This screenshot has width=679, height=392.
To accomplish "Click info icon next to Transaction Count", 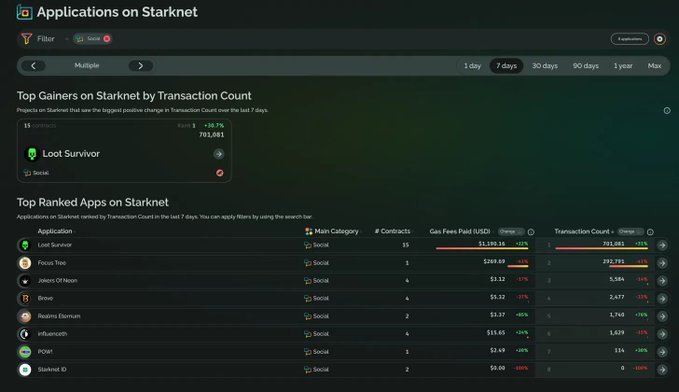I will pyautogui.click(x=650, y=232).
